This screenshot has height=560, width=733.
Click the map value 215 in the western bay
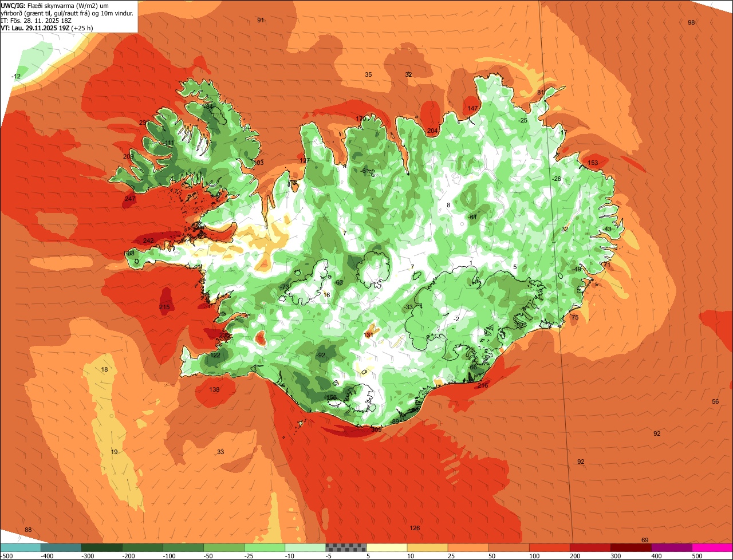(x=164, y=307)
